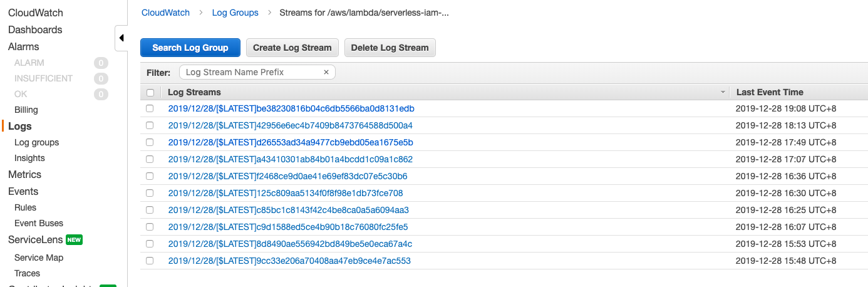The width and height of the screenshot is (868, 287).
Task: Open Log groups in the sidebar
Action: [x=37, y=142]
